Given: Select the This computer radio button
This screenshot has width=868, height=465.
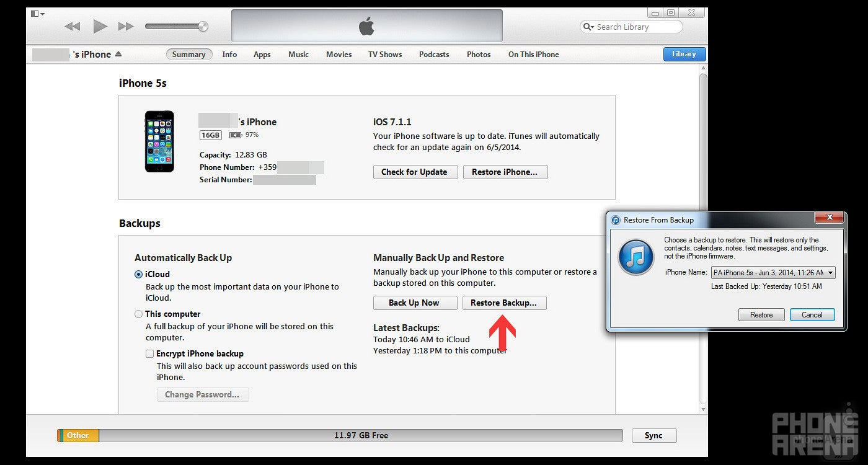Looking at the screenshot, I should 139,314.
